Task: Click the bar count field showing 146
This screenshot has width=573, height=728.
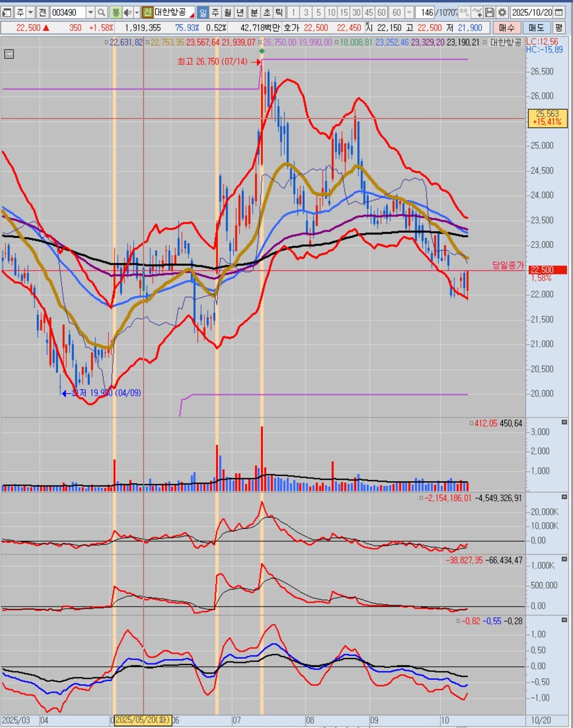Action: 426,12
